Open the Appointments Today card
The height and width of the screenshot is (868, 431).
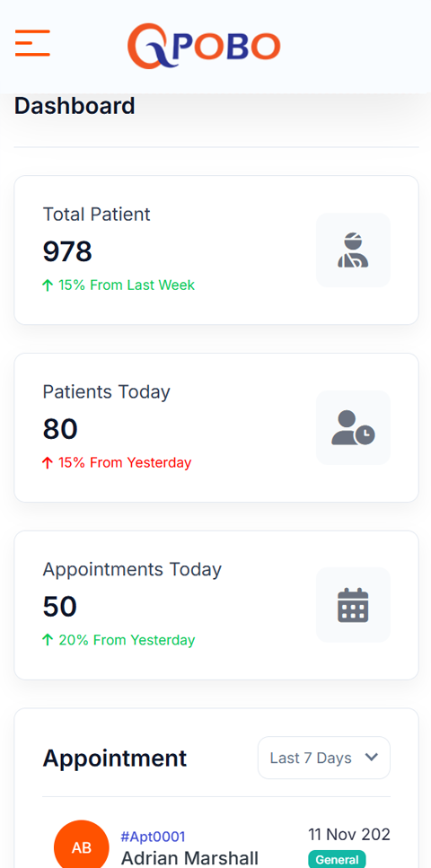(x=216, y=605)
